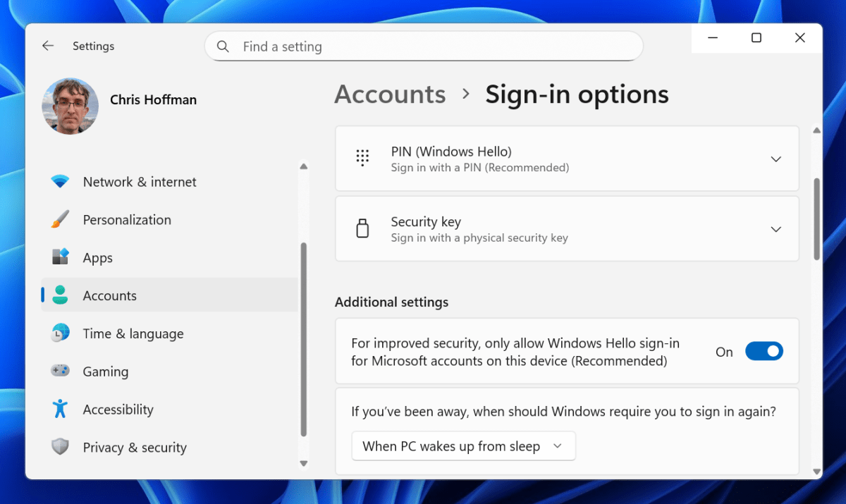Screen dimensions: 846x504
Task: Click the Accounts breadcrumb link
Action: [x=390, y=94]
